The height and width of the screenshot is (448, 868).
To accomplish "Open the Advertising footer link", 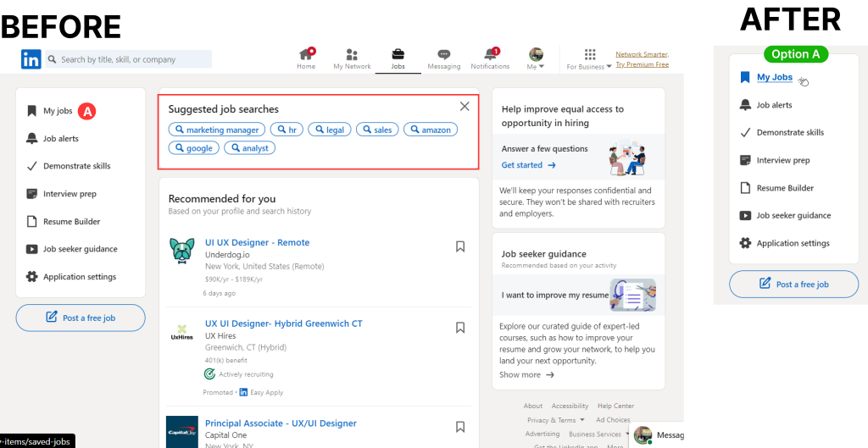I will (542, 434).
